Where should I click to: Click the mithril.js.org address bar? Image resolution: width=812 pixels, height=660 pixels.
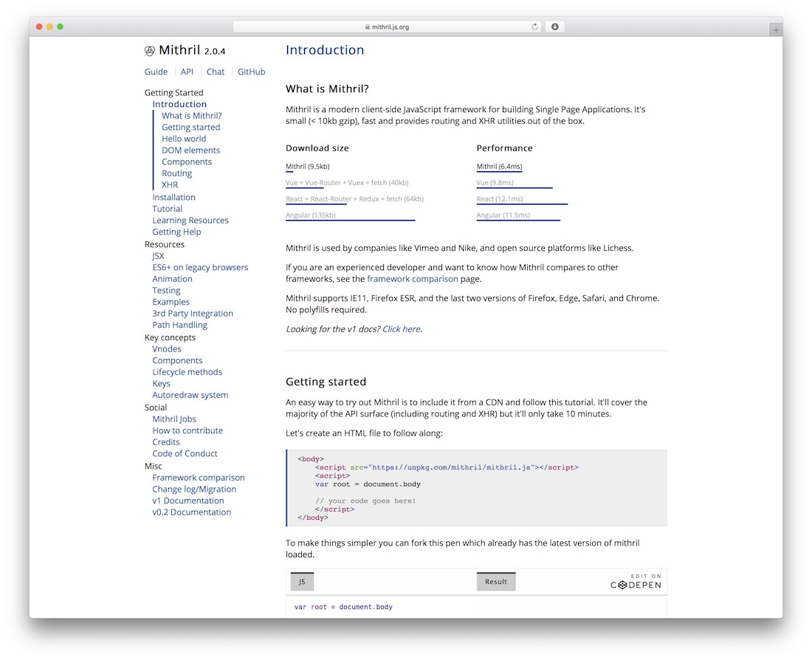coord(388,27)
